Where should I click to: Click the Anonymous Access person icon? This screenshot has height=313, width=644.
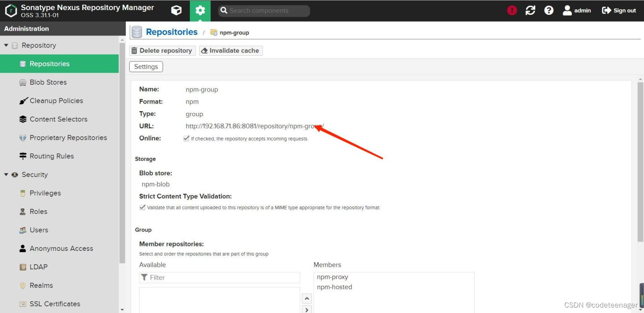pos(23,248)
